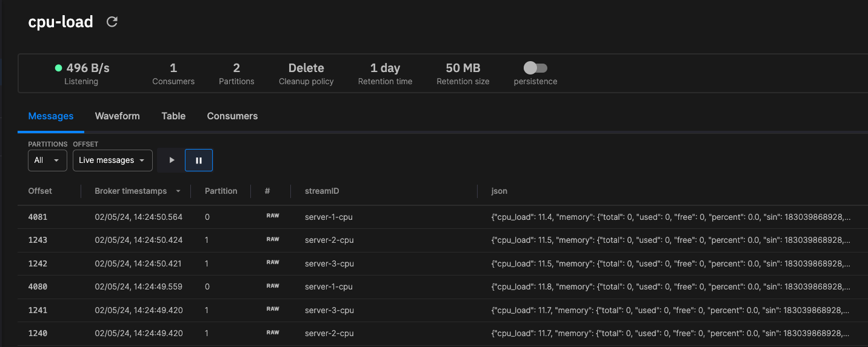
Task: Click the RAW badge on offset 1243
Action: 273,239
